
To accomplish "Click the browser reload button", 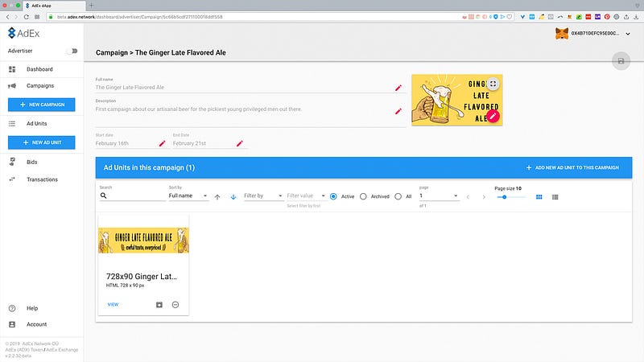I will click(27, 17).
